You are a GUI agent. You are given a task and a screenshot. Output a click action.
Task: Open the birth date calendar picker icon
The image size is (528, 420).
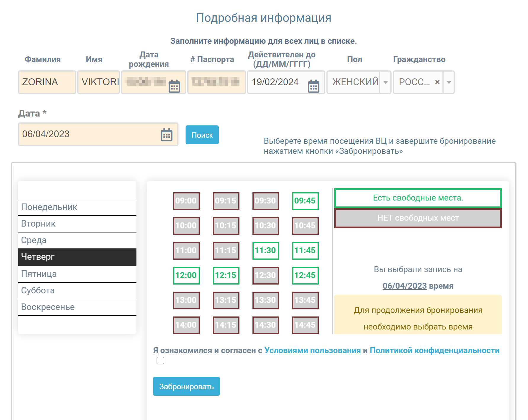174,86
